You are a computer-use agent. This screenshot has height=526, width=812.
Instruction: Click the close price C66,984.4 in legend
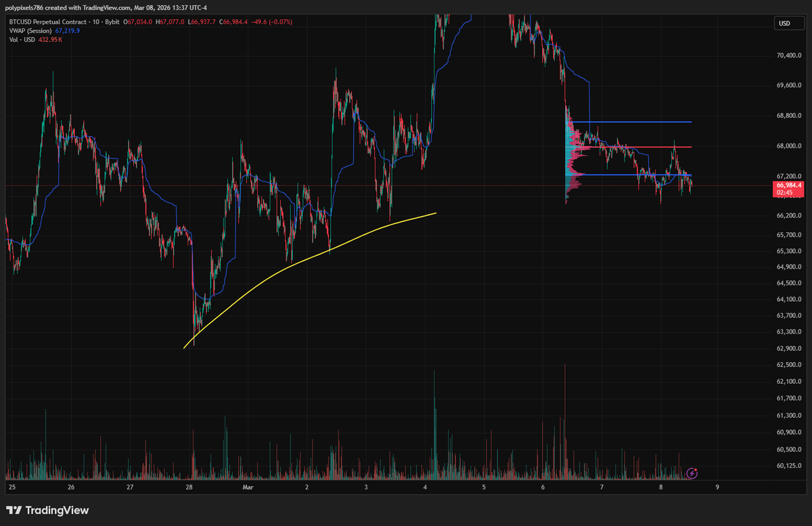pyautogui.click(x=232, y=21)
